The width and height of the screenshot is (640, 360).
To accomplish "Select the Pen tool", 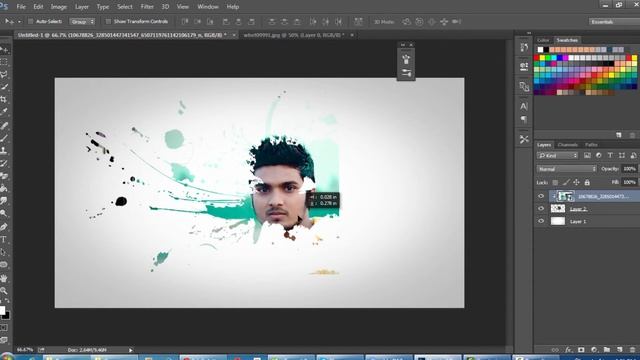I will tap(4, 227).
